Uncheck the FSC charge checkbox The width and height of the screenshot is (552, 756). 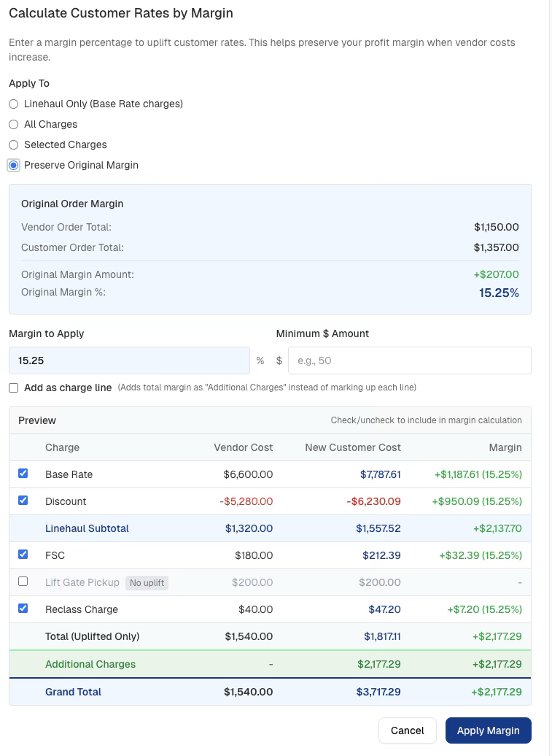23,555
